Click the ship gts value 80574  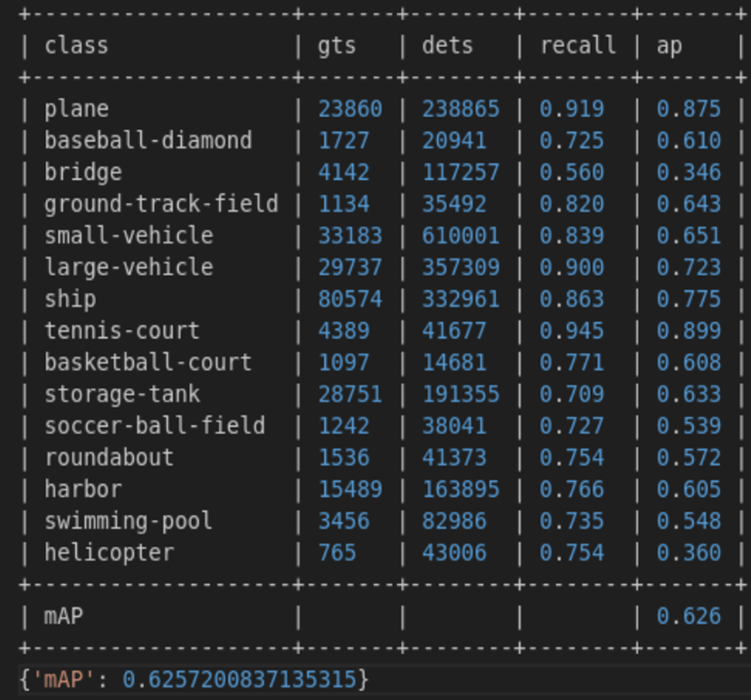349,299
